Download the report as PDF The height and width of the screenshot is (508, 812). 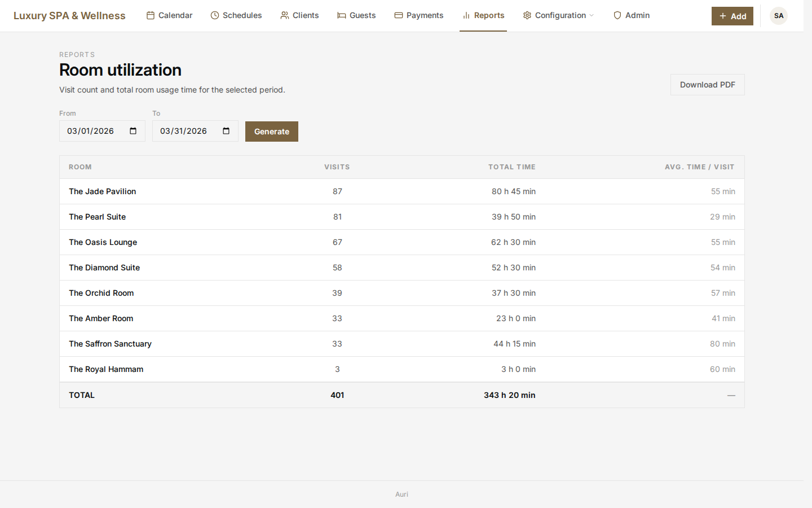(x=707, y=85)
